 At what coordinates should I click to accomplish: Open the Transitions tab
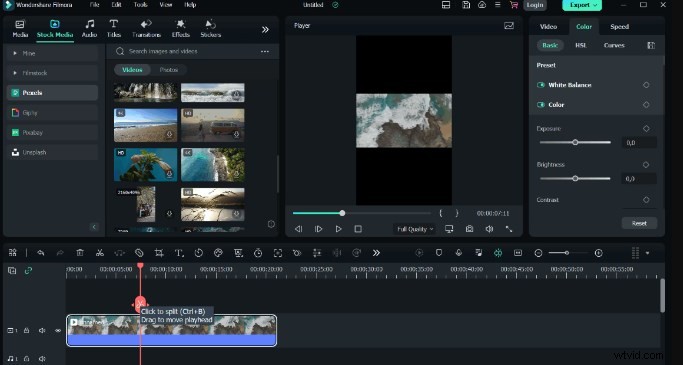[146, 29]
